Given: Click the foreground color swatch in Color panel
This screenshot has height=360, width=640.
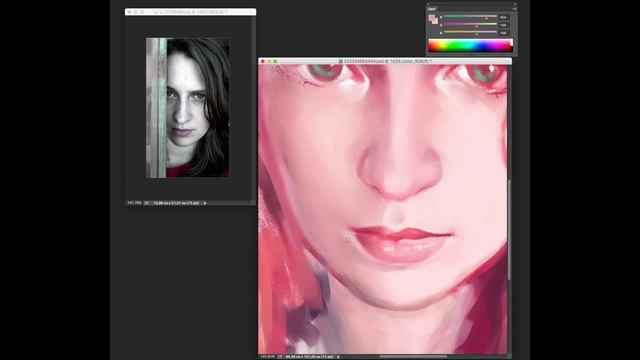Looking at the screenshot, I should pyautogui.click(x=431, y=18).
